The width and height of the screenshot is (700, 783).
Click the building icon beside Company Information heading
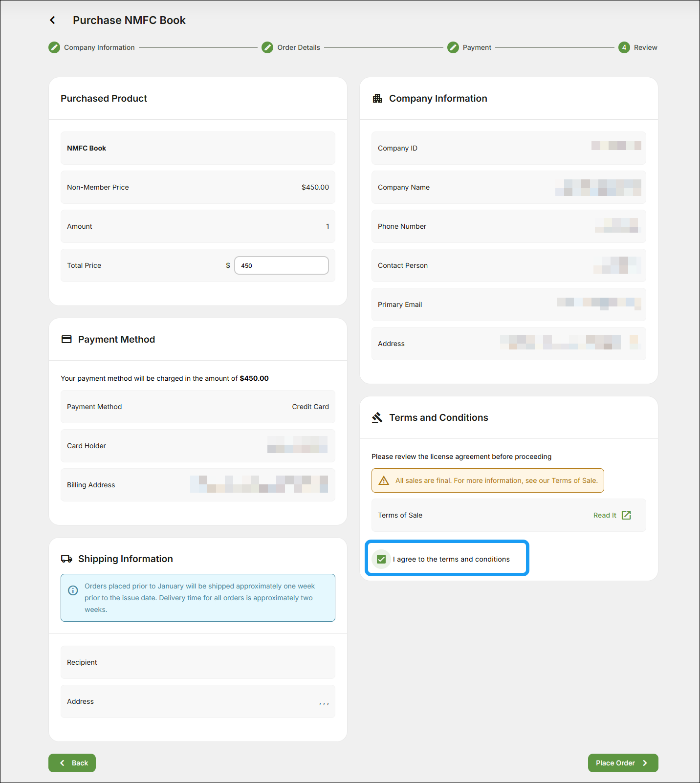[377, 98]
